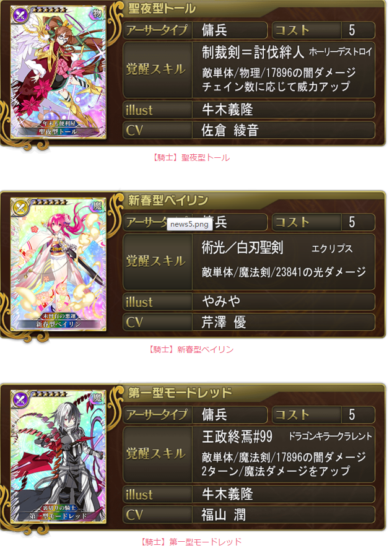Click the purple crossed-swords icon on モードレッド card

[20, 399]
